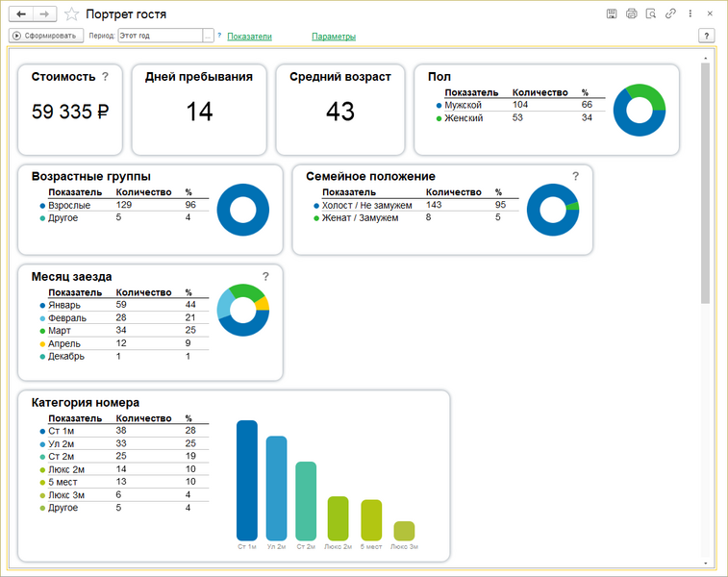This screenshot has width=728, height=577.
Task: Click the print icon
Action: [631, 14]
